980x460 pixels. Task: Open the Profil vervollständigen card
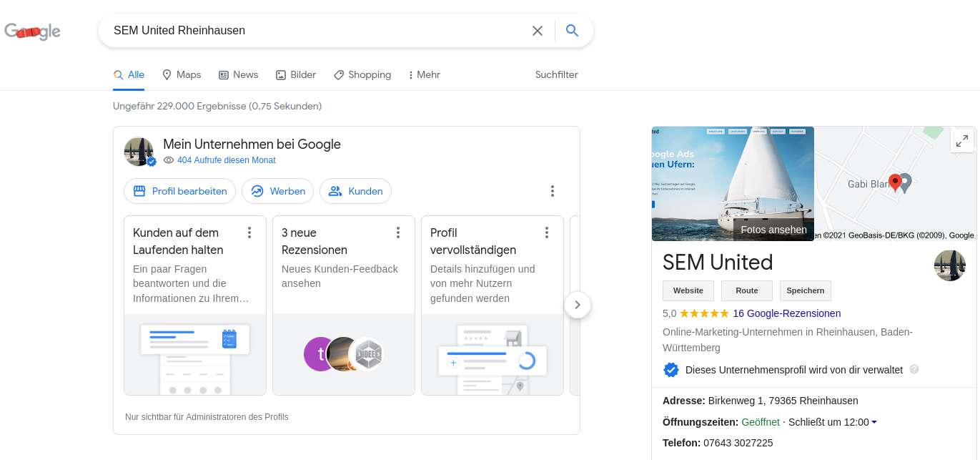pyautogui.click(x=493, y=305)
